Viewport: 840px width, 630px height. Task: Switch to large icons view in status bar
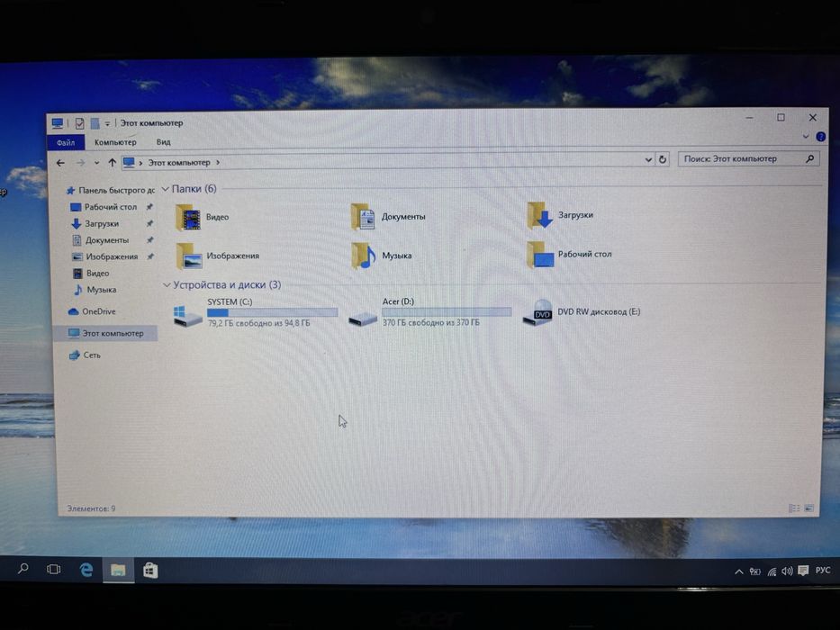pyautogui.click(x=808, y=508)
